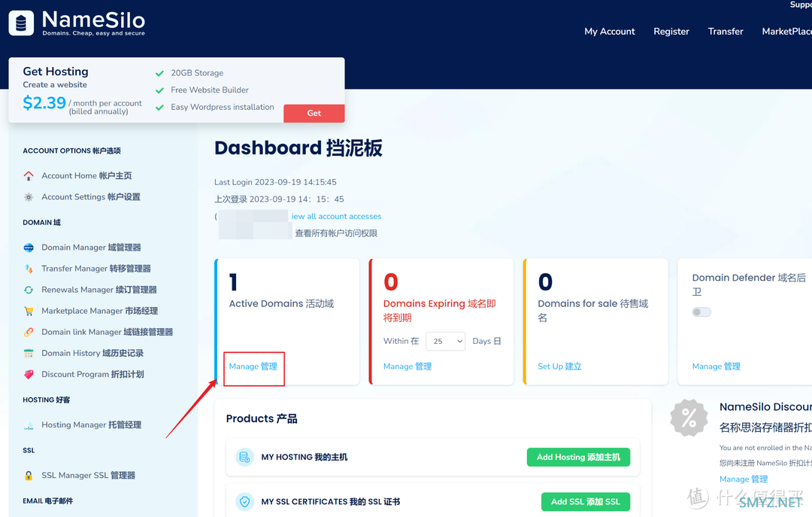
Task: Click the SSL Manager padlock icon
Action: 29,476
